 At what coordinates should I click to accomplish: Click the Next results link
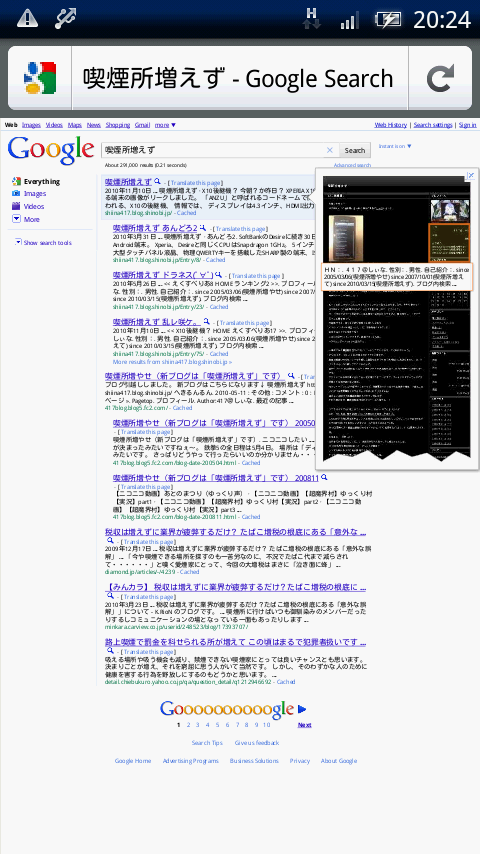(x=305, y=725)
